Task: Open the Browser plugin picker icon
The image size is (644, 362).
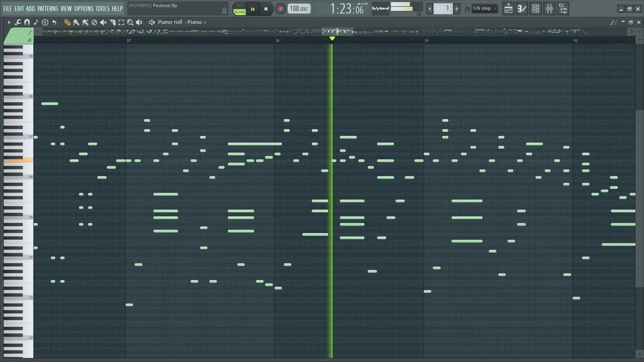Action: (x=562, y=9)
